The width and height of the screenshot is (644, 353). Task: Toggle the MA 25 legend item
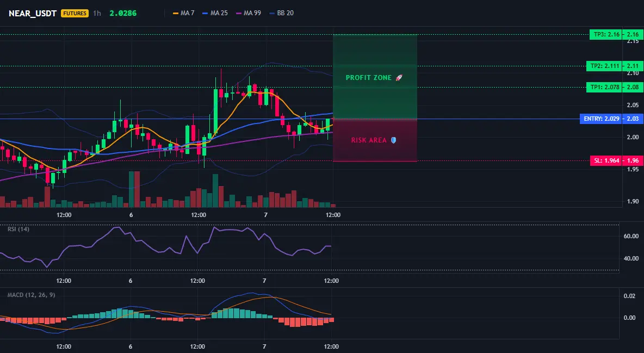pos(215,13)
